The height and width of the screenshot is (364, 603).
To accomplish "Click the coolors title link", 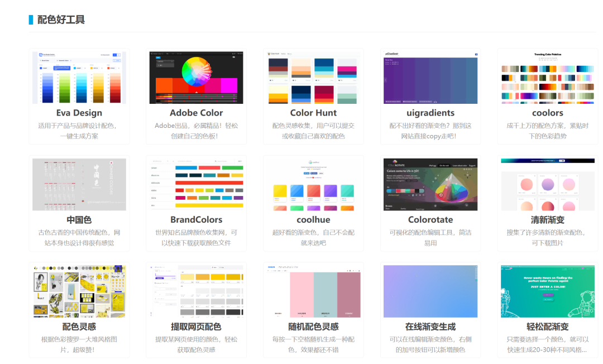I will [548, 113].
